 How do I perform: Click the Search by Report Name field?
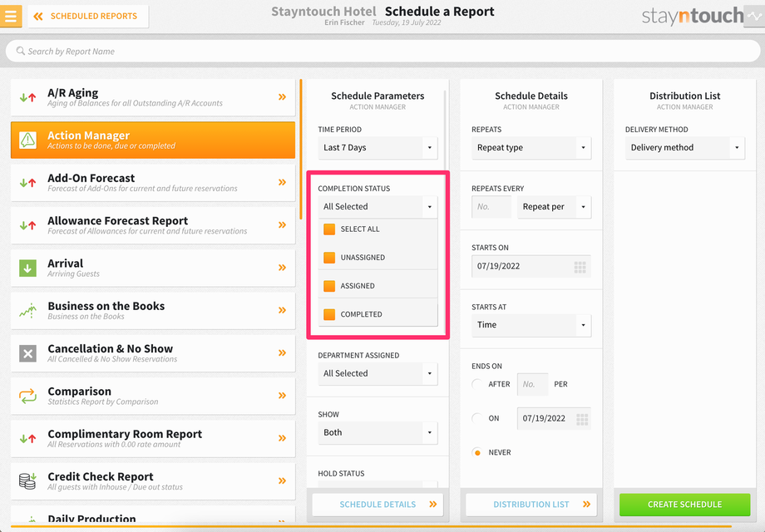tap(382, 51)
